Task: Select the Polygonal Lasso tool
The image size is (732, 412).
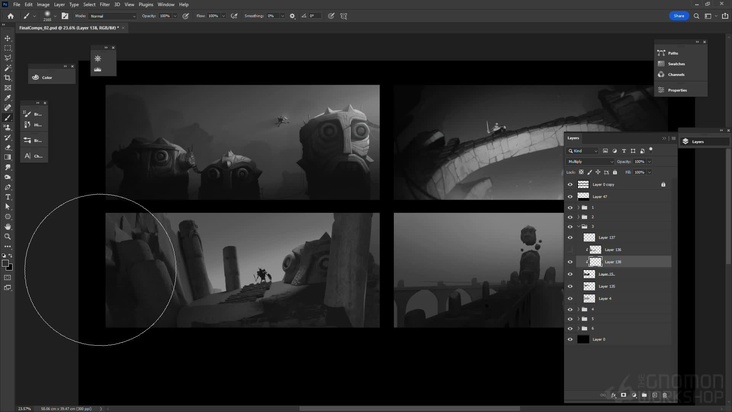Action: [x=7, y=58]
